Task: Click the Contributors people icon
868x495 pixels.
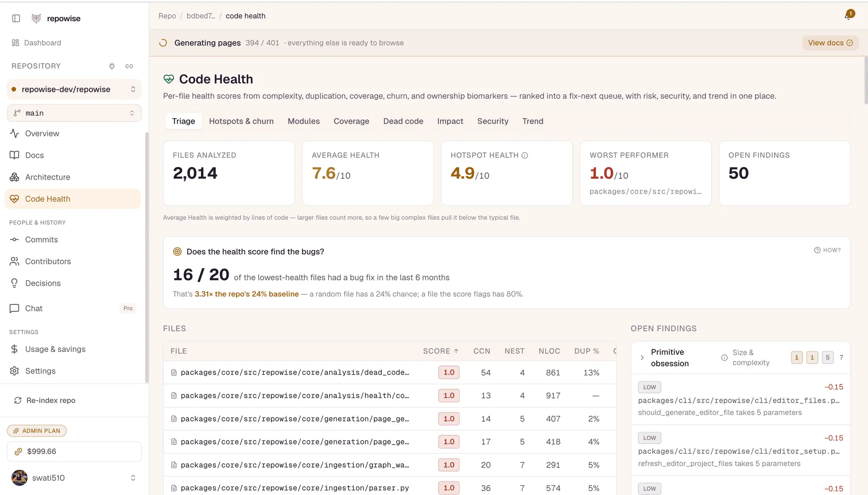Action: (14, 261)
